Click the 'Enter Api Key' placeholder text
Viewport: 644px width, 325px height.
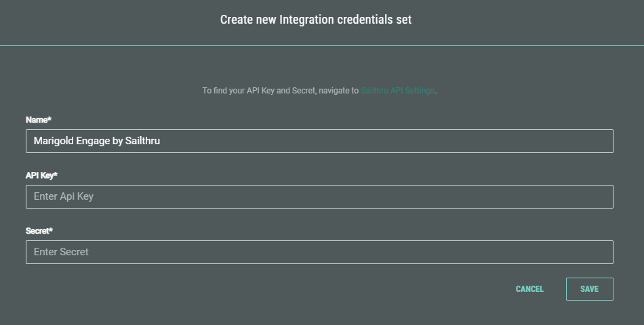[63, 196]
